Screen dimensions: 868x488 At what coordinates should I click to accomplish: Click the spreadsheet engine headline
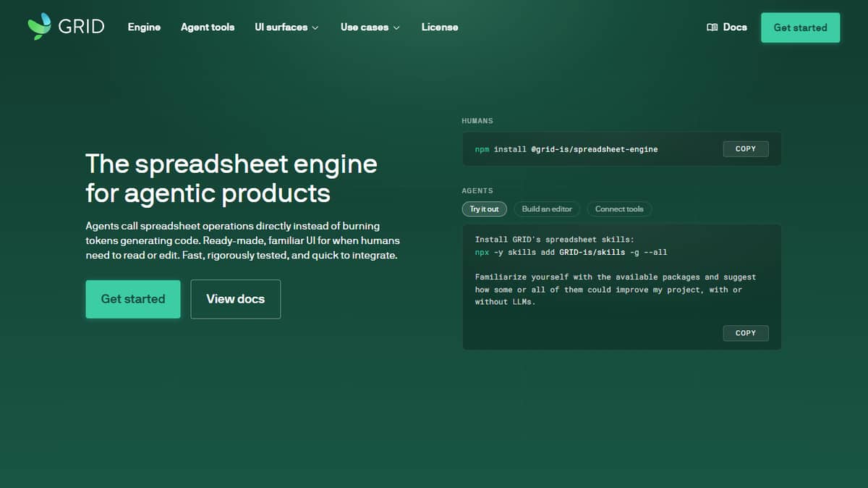pyautogui.click(x=231, y=178)
